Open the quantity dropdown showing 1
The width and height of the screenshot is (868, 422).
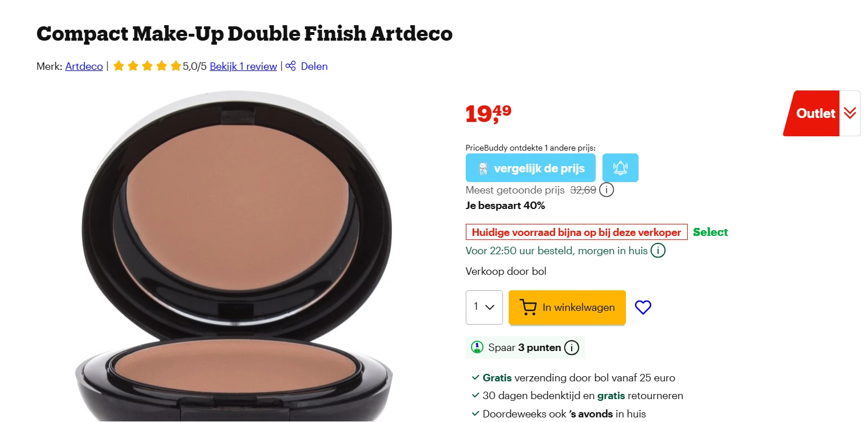coord(484,307)
